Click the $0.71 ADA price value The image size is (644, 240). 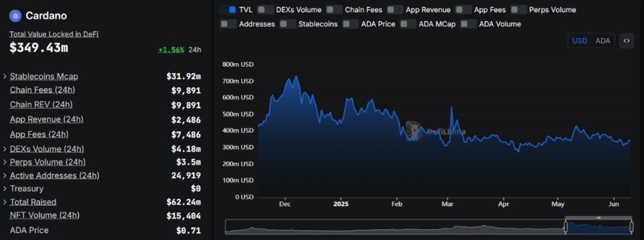tap(189, 230)
